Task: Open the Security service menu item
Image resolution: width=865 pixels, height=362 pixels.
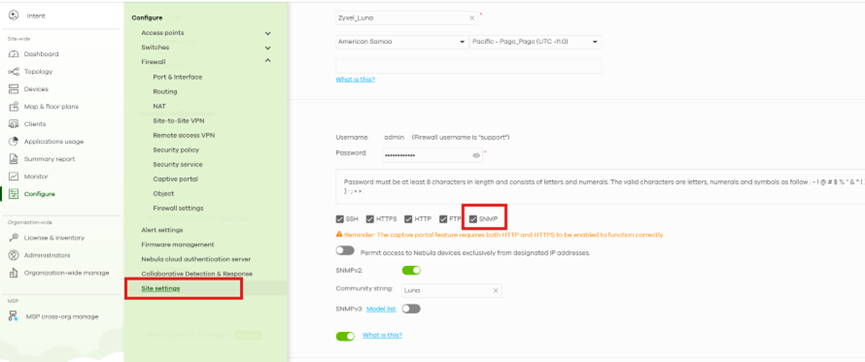Action: [178, 164]
